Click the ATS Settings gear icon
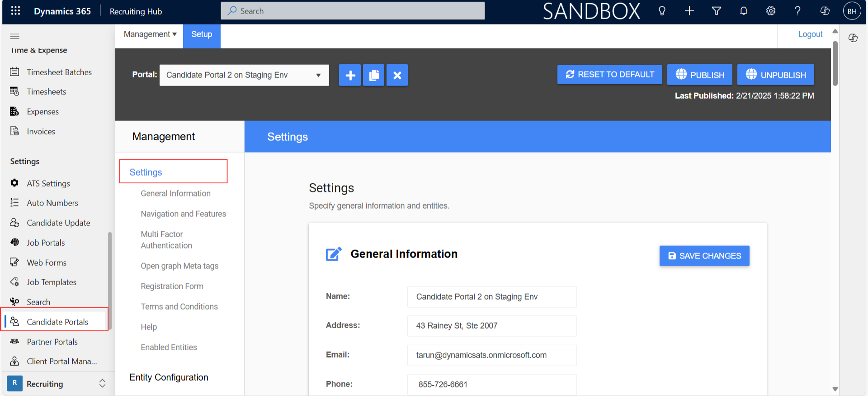This screenshot has width=868, height=396. (15, 183)
